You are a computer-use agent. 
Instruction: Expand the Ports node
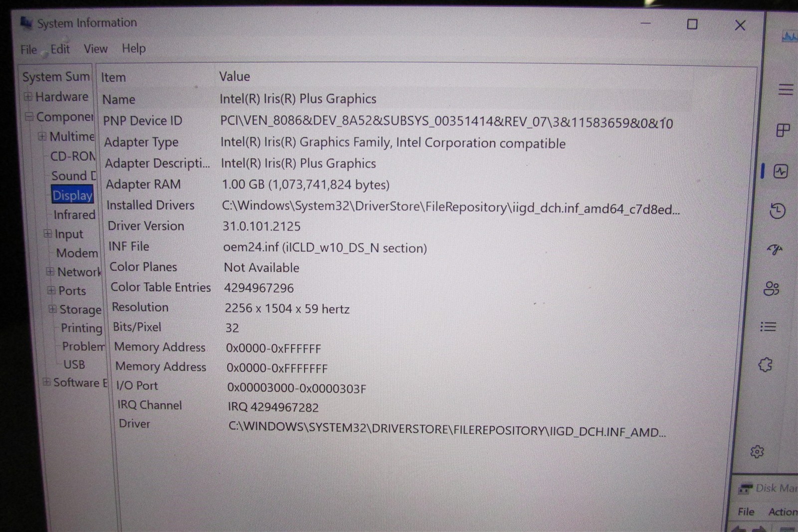click(x=51, y=290)
